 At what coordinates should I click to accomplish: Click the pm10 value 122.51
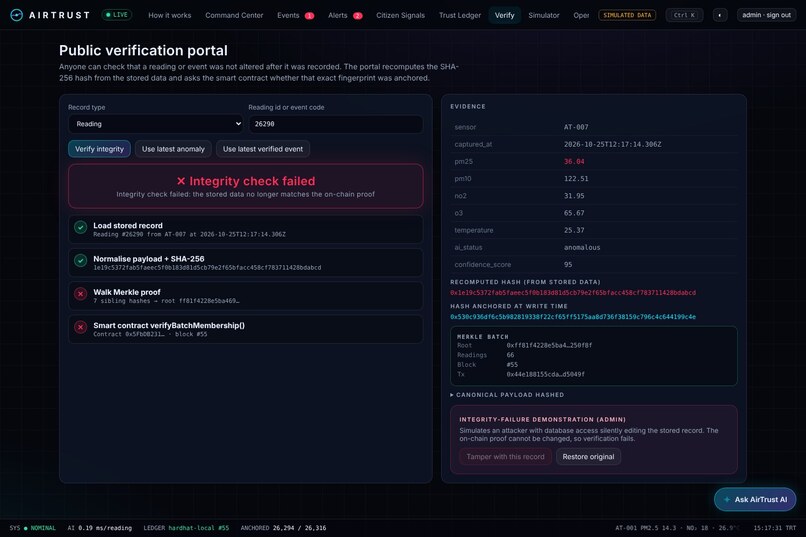click(576, 179)
